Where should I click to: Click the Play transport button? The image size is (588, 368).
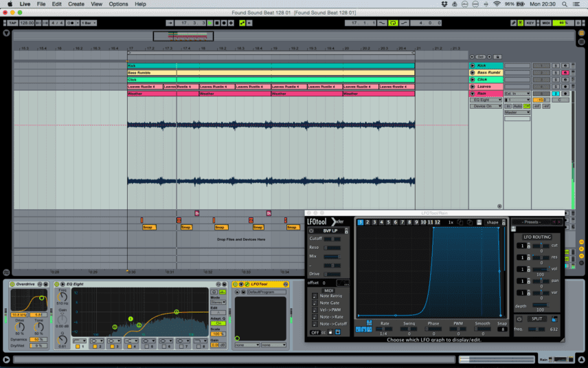click(210, 23)
